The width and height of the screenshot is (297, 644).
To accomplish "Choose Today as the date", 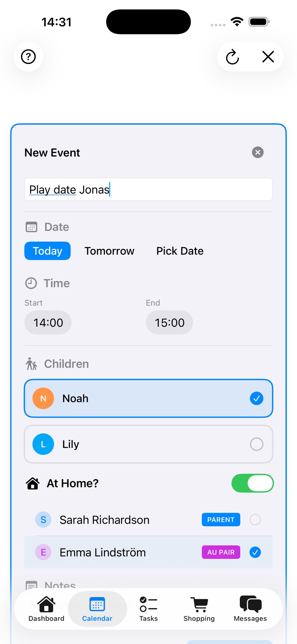I will (47, 251).
